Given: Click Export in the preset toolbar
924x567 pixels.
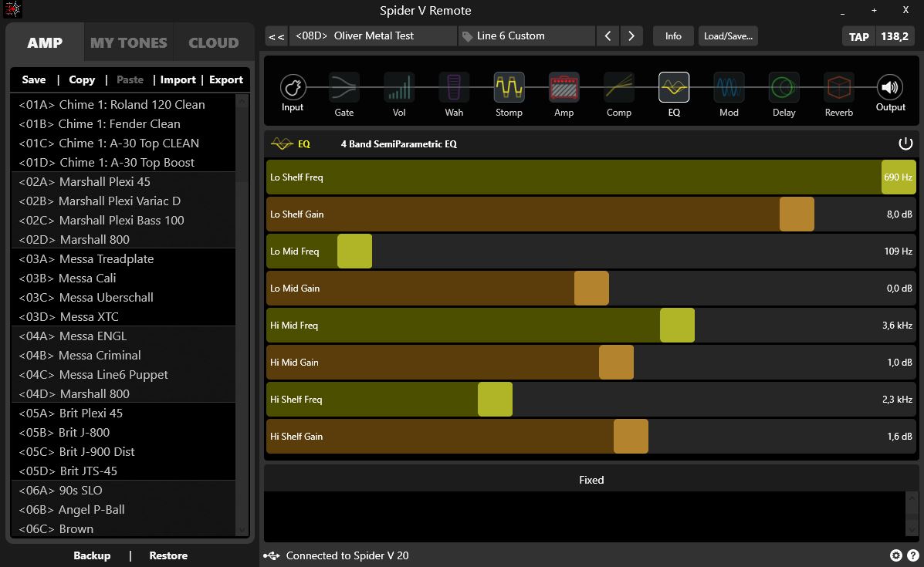Looking at the screenshot, I should (x=226, y=79).
